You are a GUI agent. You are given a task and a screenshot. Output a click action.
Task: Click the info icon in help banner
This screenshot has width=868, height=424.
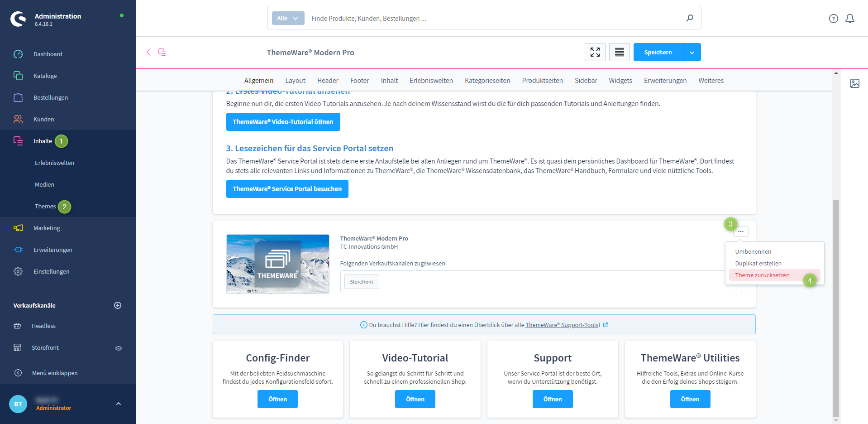(363, 325)
